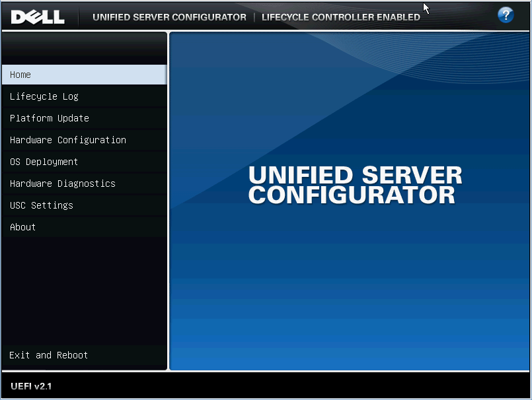Open the Lifecycle Log menu item
The image size is (532, 400).
(x=85, y=96)
